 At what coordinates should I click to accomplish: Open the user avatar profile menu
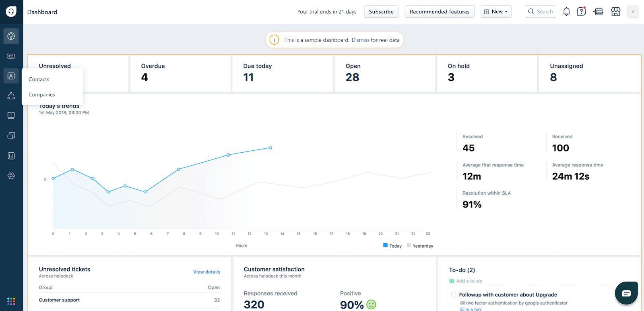tap(633, 12)
